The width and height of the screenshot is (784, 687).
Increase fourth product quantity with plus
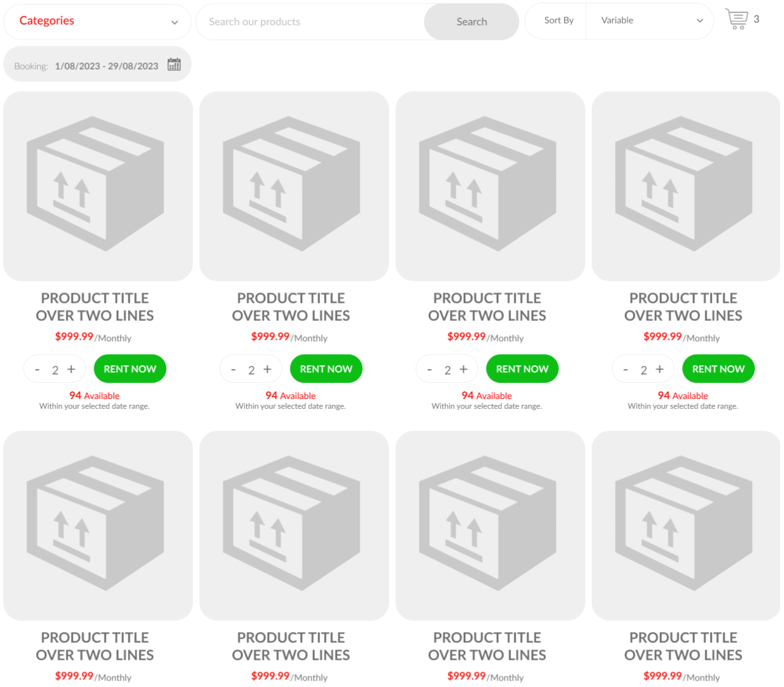(660, 369)
